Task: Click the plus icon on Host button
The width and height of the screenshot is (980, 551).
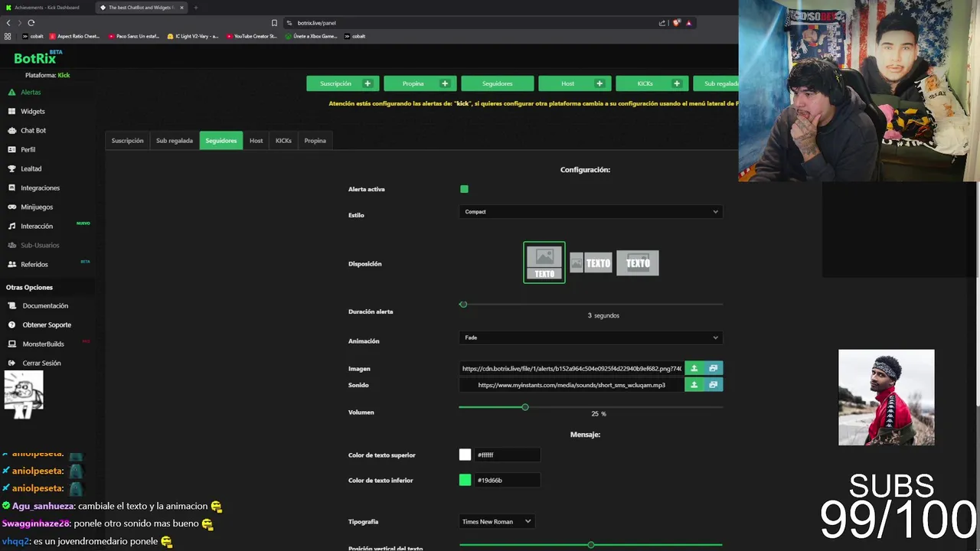Action: point(599,83)
